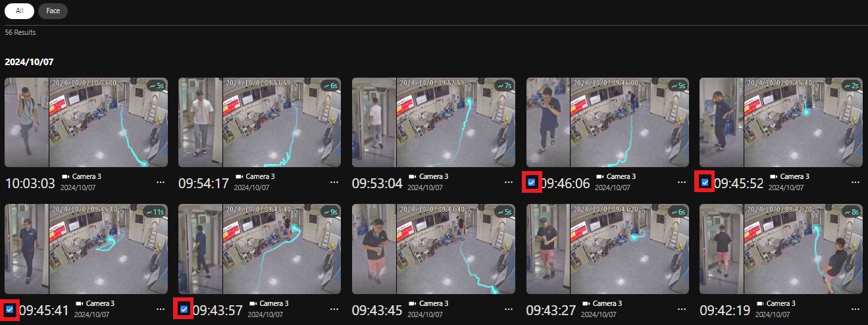Screen dimensions: 868x325
Task: Open the three-dot menu for 09:42:19 clip
Action: tap(855, 308)
